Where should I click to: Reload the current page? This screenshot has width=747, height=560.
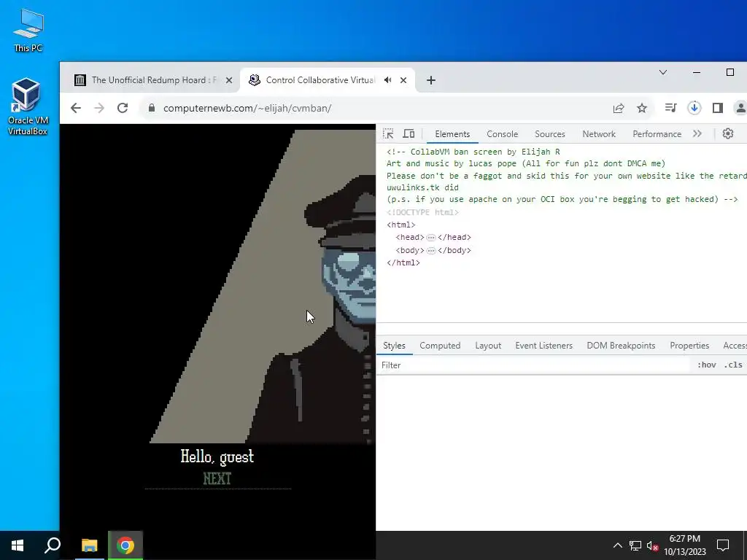pos(123,108)
